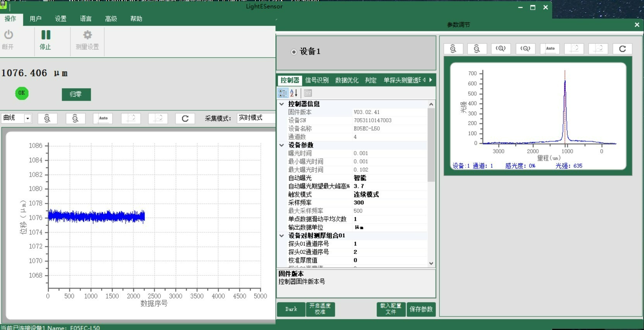Switch to the 信号识别 tab
This screenshot has height=330, width=644.
317,80
